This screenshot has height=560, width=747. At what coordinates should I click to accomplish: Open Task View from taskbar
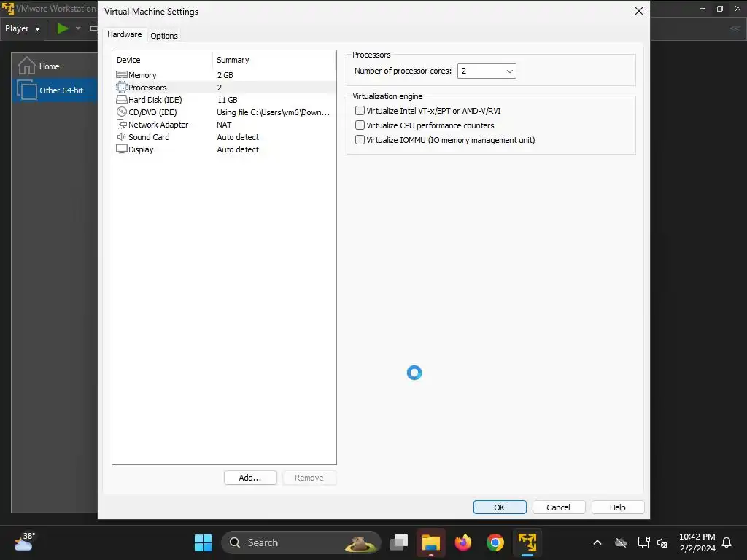click(x=399, y=542)
